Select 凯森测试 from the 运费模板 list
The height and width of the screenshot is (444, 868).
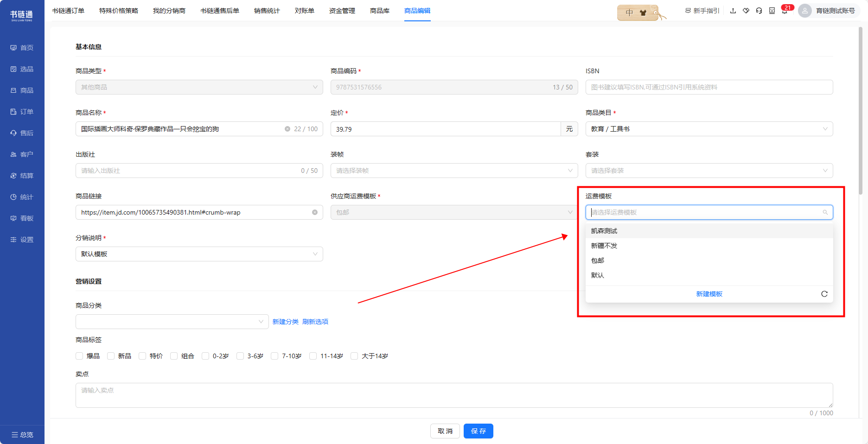(709, 231)
